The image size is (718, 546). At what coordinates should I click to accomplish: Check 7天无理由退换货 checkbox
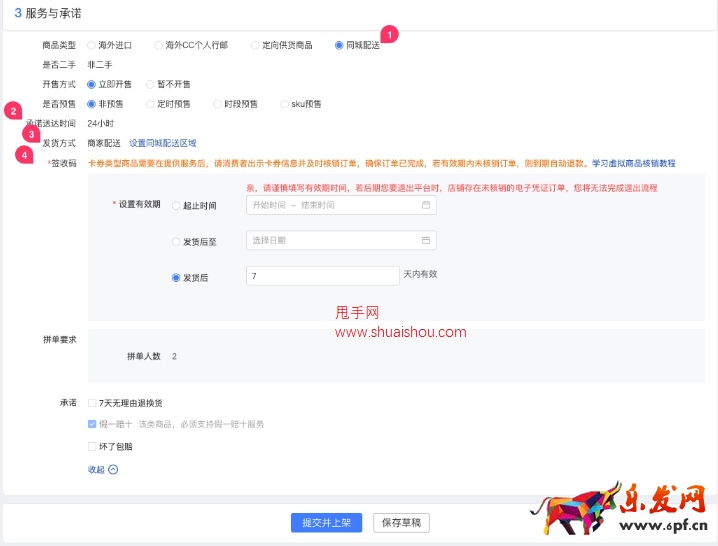click(x=92, y=403)
